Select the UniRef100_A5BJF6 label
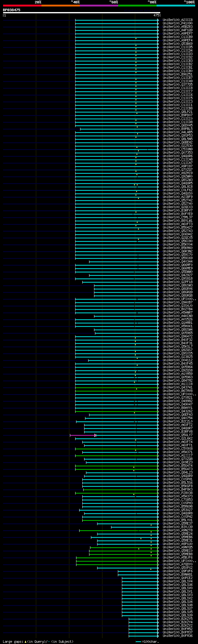This screenshot has width=198, height=644. click(178, 558)
